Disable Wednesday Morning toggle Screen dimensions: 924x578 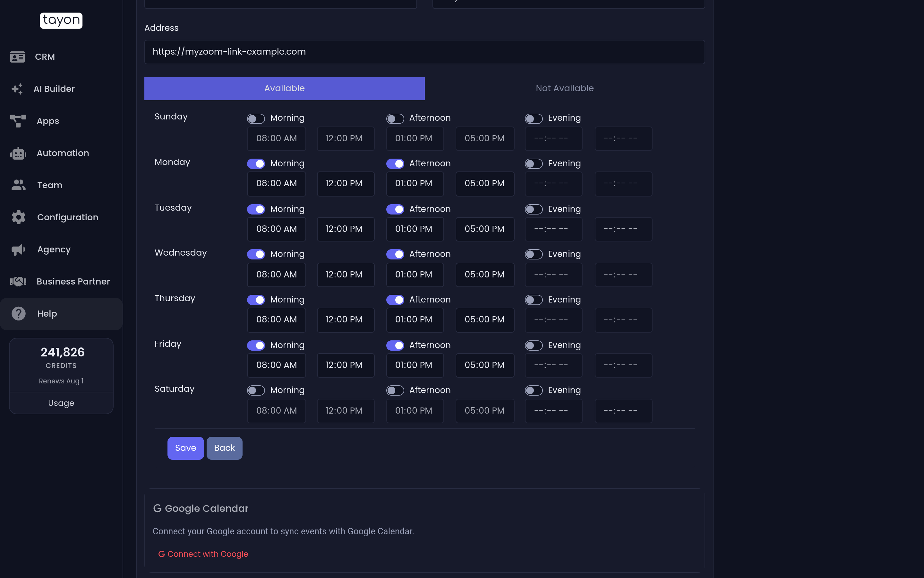click(x=256, y=254)
